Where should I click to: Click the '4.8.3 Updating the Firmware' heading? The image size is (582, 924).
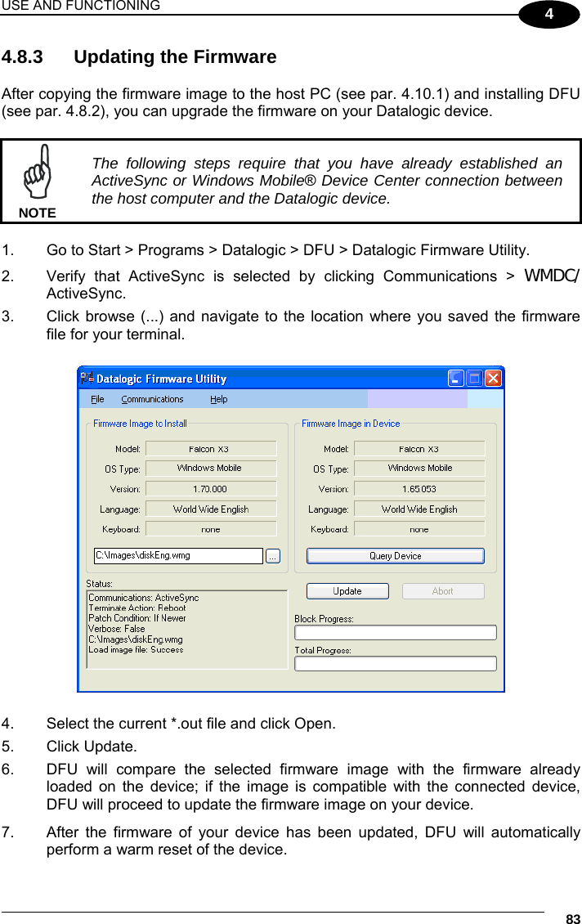coord(139,56)
